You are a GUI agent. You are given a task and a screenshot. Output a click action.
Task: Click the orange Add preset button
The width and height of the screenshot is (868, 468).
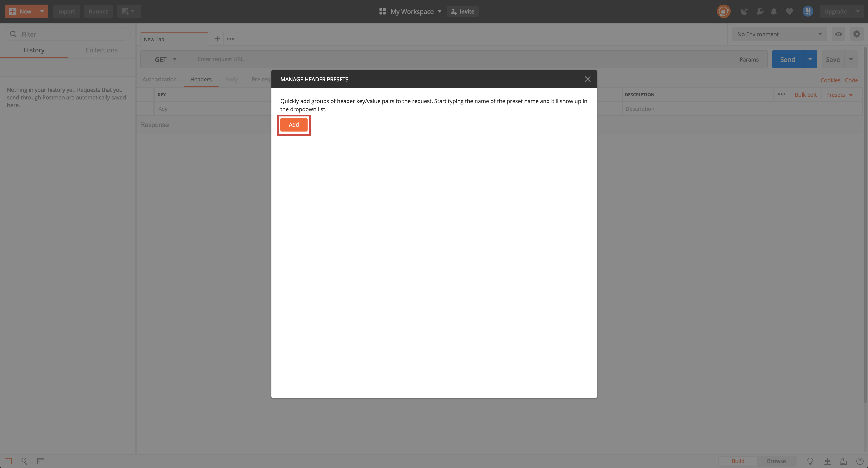pyautogui.click(x=294, y=124)
